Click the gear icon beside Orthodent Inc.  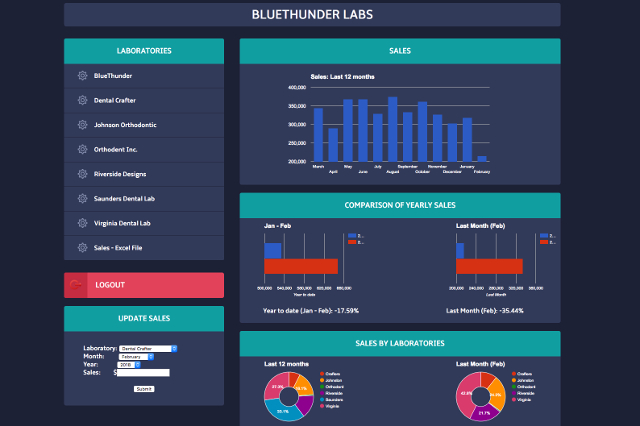click(82, 149)
